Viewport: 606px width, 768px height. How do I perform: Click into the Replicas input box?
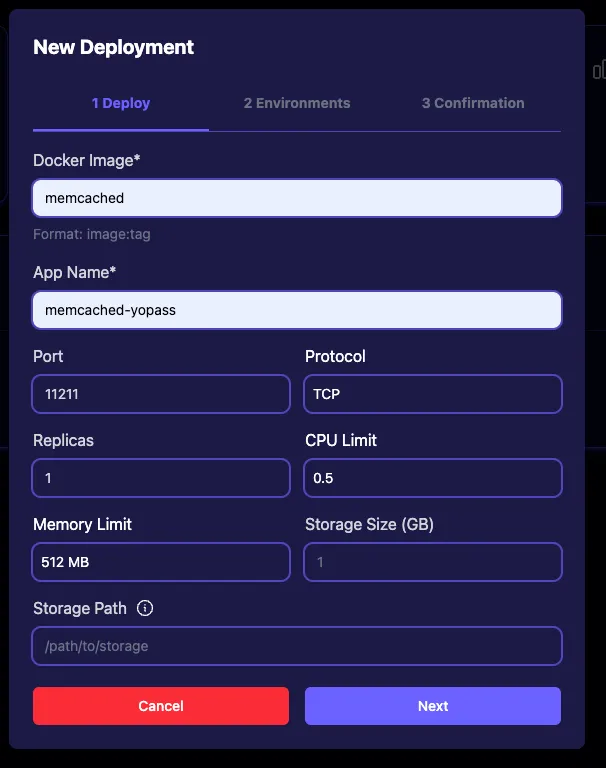[161, 478]
